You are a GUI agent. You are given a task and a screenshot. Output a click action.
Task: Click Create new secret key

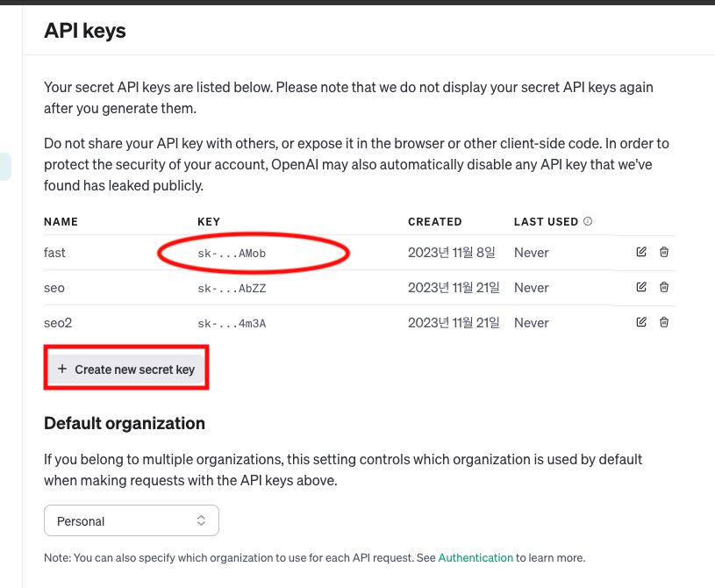pyautogui.click(x=125, y=368)
